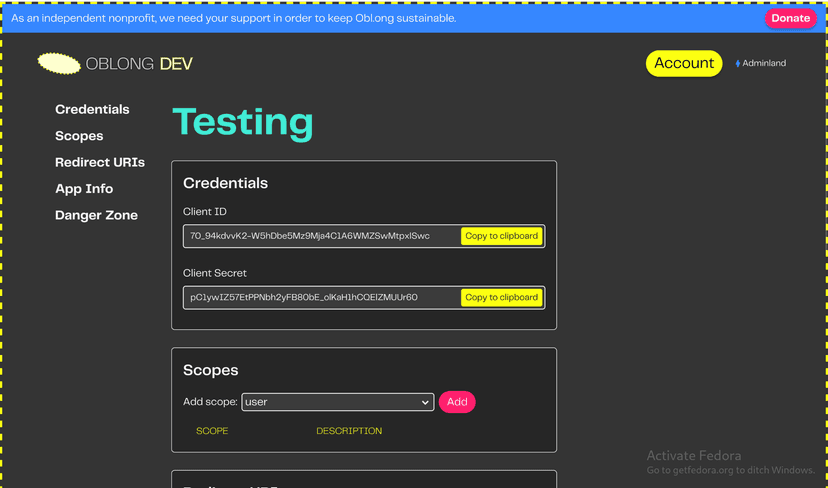Copy the Client ID to clipboard
This screenshot has width=828, height=488.
click(x=502, y=237)
